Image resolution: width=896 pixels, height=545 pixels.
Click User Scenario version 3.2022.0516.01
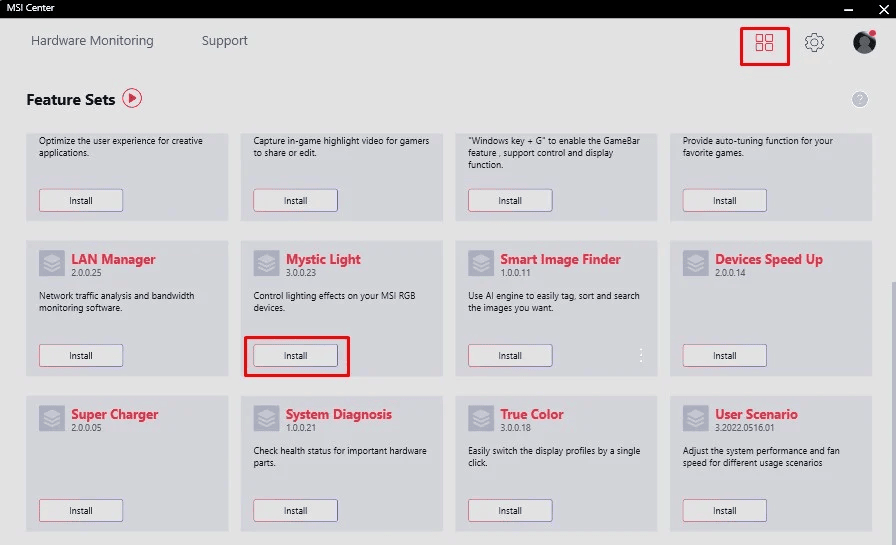pos(744,427)
